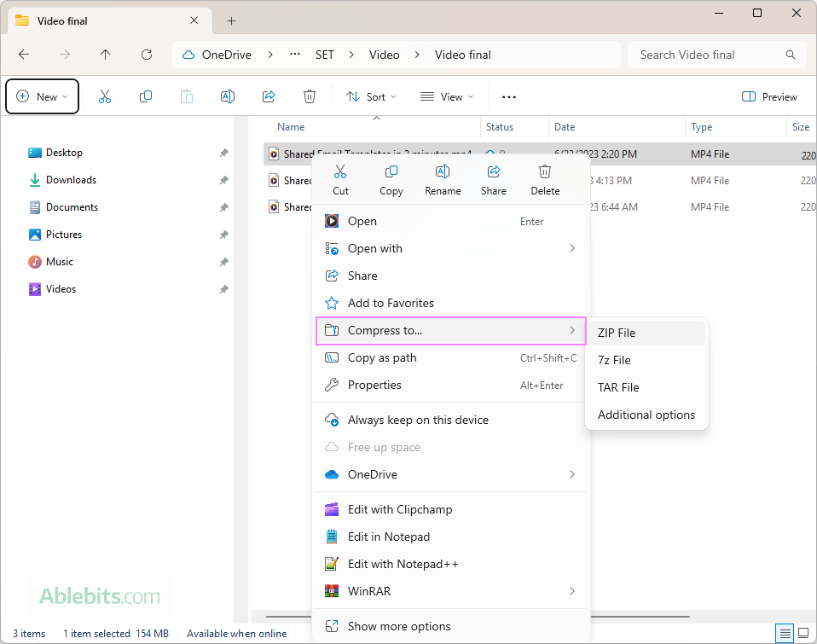Click the Share icon in the toolbar
817x644 pixels.
(x=269, y=96)
